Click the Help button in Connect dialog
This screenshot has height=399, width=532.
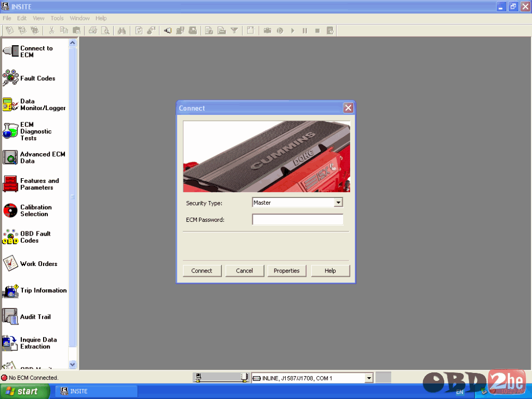point(330,271)
